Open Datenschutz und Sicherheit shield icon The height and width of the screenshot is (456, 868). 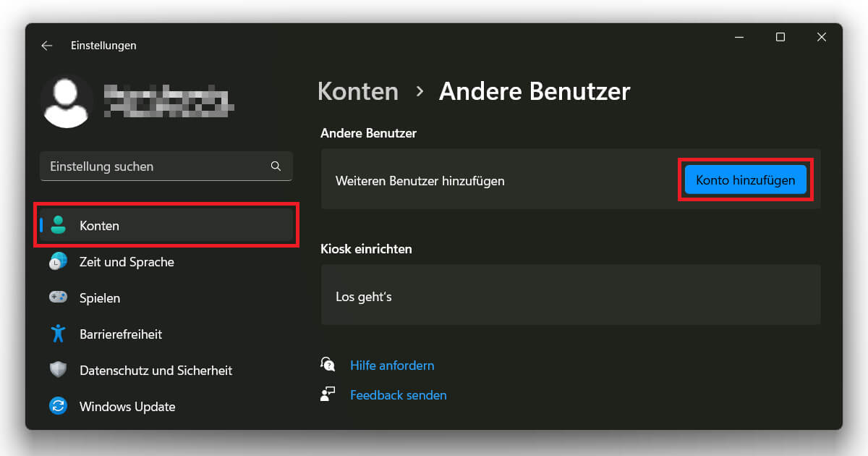point(58,370)
